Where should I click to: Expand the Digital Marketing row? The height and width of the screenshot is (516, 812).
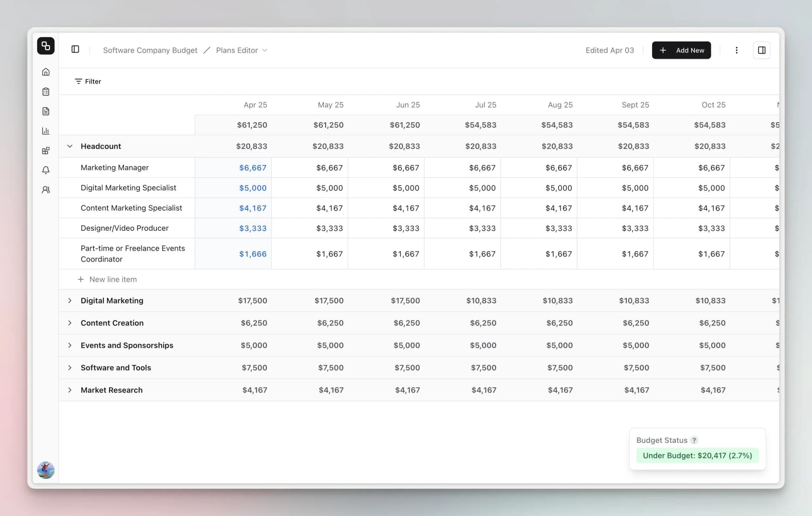coord(70,300)
